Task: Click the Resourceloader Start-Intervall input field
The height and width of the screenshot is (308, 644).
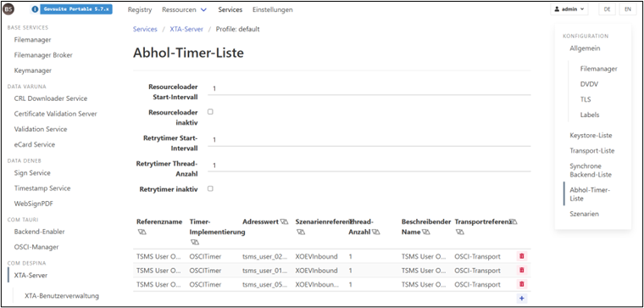Action: (x=369, y=88)
